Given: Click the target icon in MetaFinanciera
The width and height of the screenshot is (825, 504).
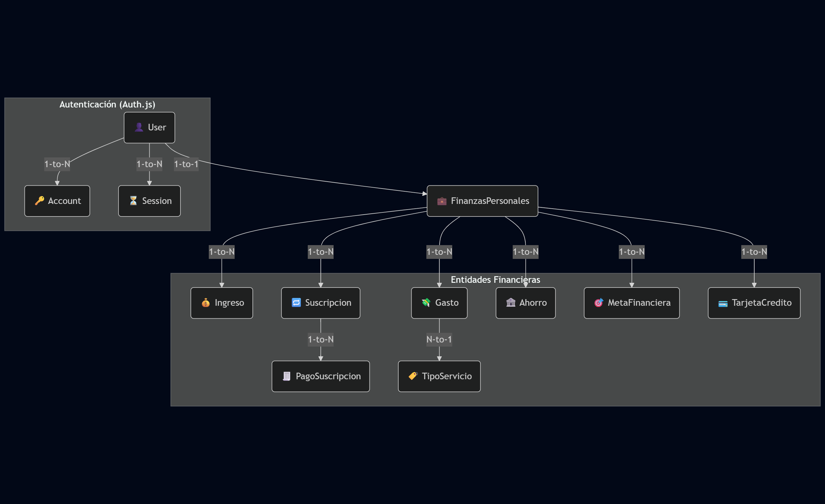Looking at the screenshot, I should coord(599,303).
